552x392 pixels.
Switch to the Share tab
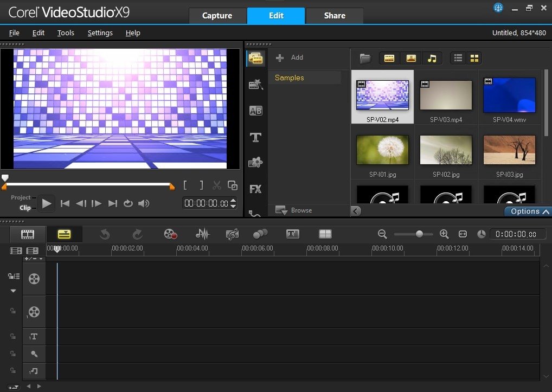(335, 16)
